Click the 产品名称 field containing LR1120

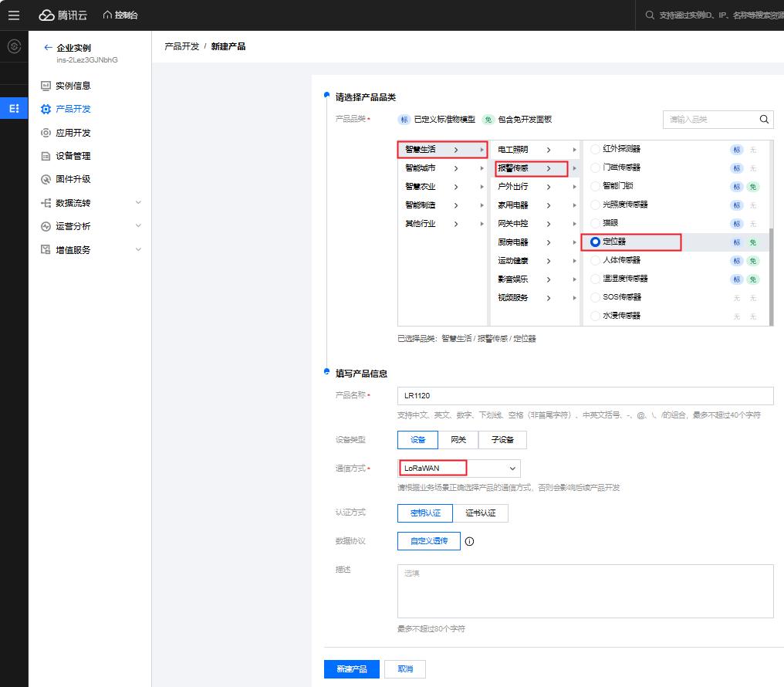(586, 395)
